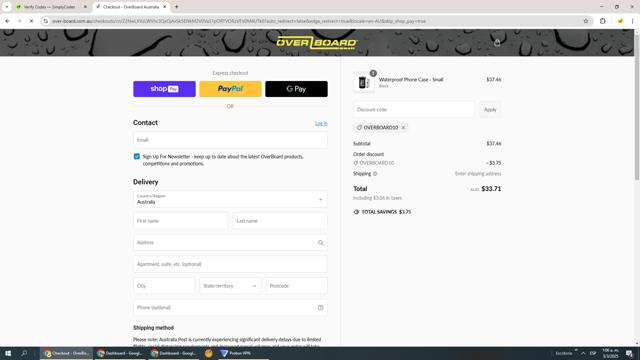Select the Checkout Chrome window in taskbar
Image resolution: width=640 pixels, height=360 pixels.
point(67,353)
